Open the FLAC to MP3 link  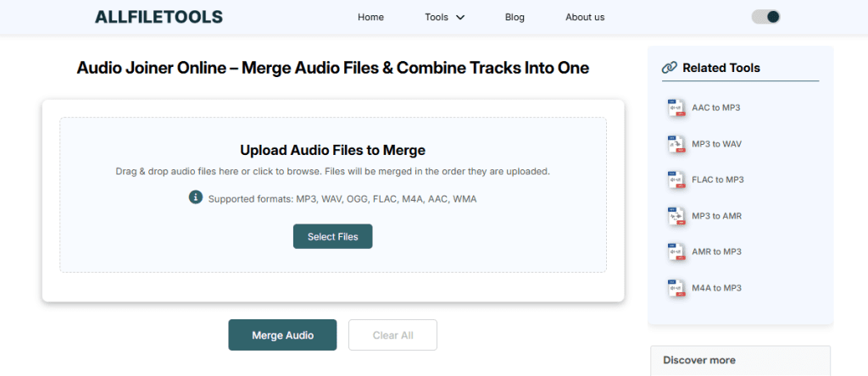coord(717,180)
